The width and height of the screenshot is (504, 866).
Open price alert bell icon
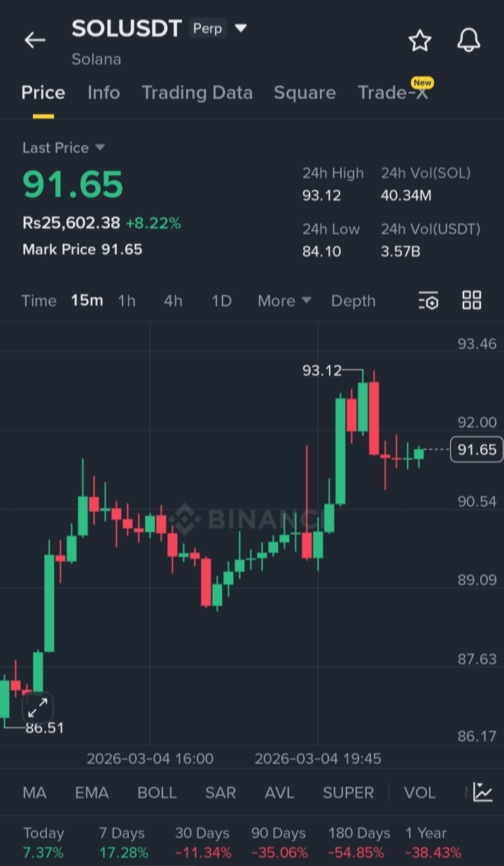click(469, 41)
